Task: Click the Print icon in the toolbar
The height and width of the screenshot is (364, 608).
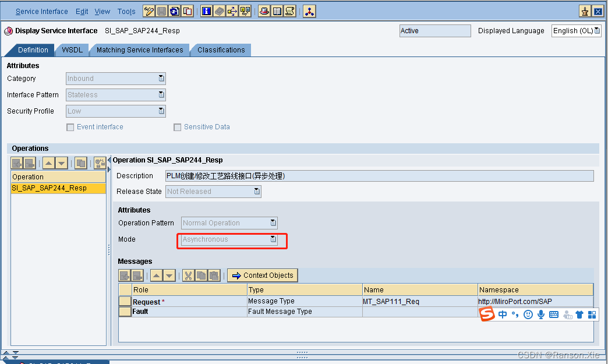Action: (264, 10)
